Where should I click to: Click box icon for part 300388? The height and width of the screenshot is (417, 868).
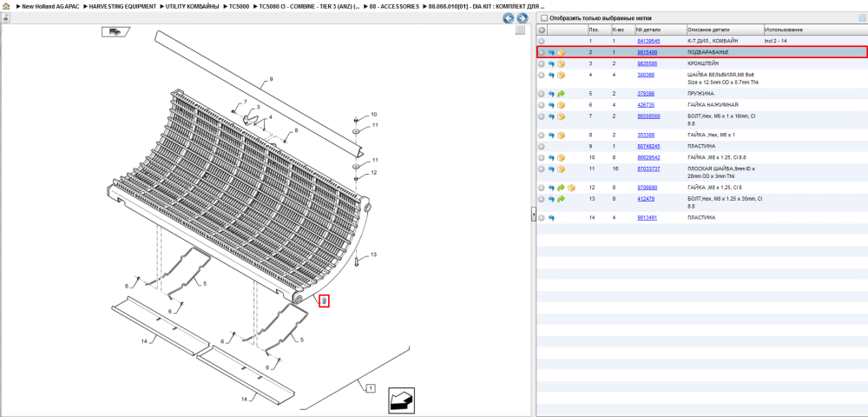tap(562, 75)
